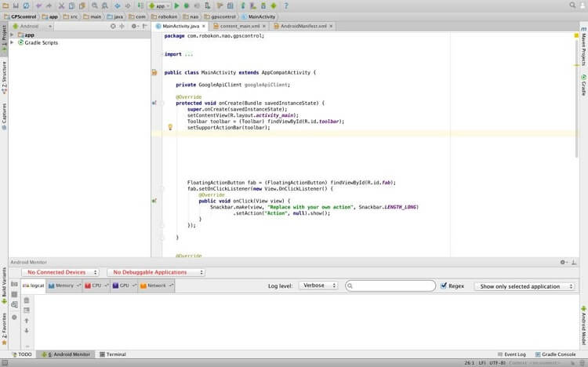Open the Event Log button
Viewport: 588px width, 367px height.
click(x=512, y=354)
